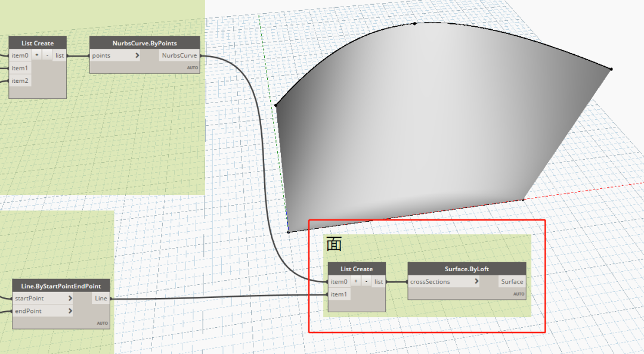644x354 pixels.
Task: Expand lacing chevron on points port
Action: 137,55
